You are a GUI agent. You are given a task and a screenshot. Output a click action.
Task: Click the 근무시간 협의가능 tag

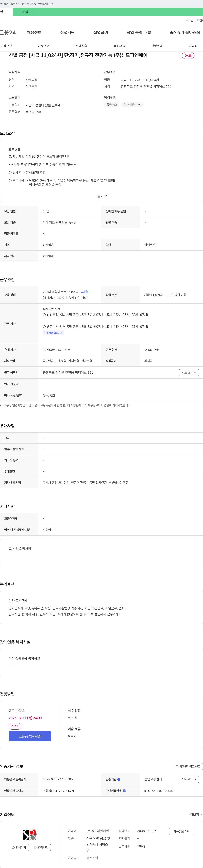[53, 333]
